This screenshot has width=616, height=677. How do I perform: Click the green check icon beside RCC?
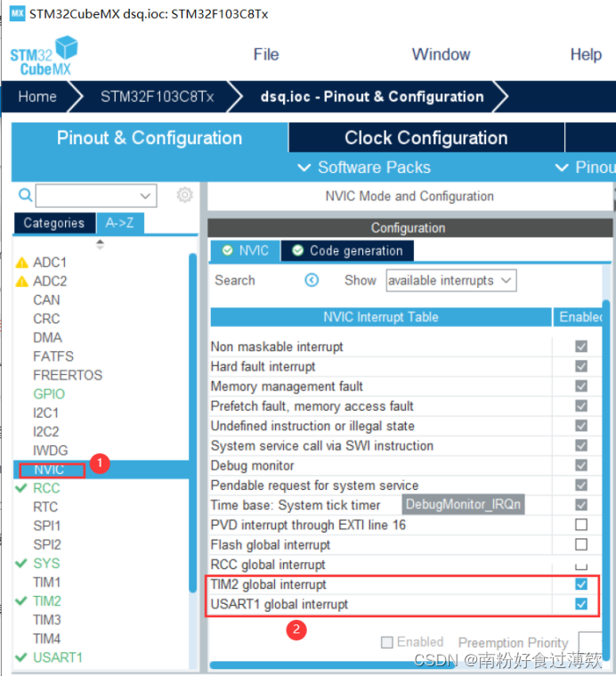click(x=21, y=488)
